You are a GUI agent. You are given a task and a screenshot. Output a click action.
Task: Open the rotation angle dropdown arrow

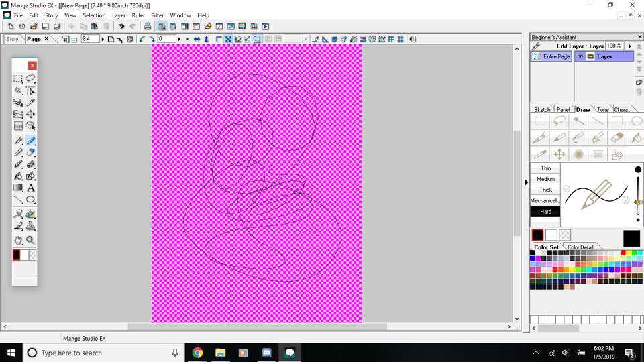[x=180, y=40]
